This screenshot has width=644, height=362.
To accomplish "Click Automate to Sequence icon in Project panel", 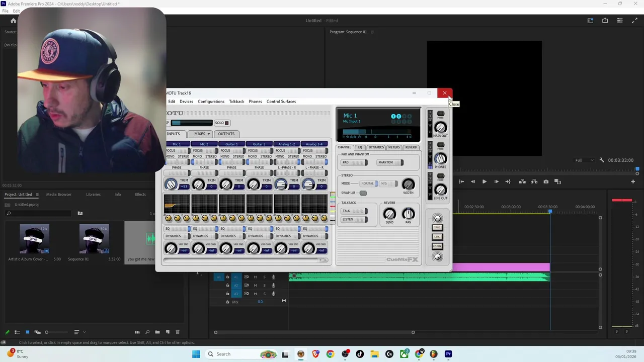I will pos(137,332).
